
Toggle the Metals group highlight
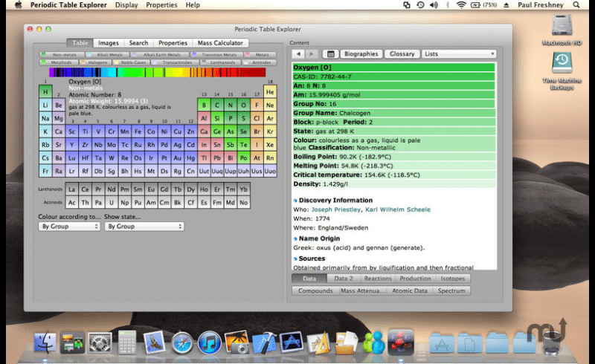[260, 55]
